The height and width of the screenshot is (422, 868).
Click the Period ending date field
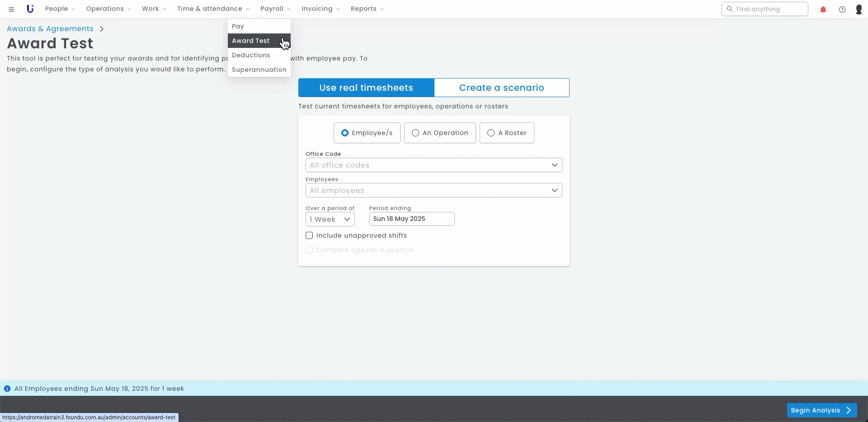click(x=411, y=219)
